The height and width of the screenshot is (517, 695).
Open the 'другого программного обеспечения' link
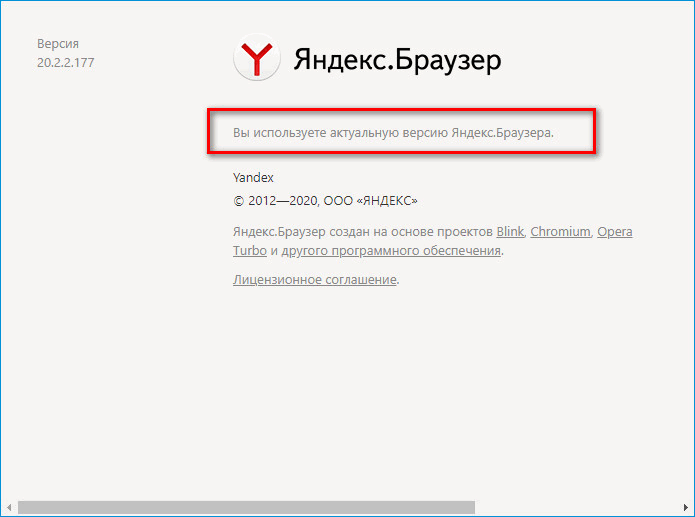[391, 251]
